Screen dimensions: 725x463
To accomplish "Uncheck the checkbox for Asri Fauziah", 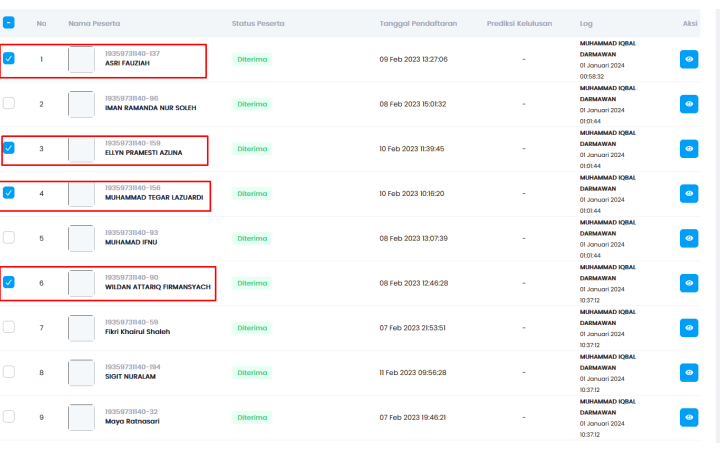I will [x=9, y=59].
